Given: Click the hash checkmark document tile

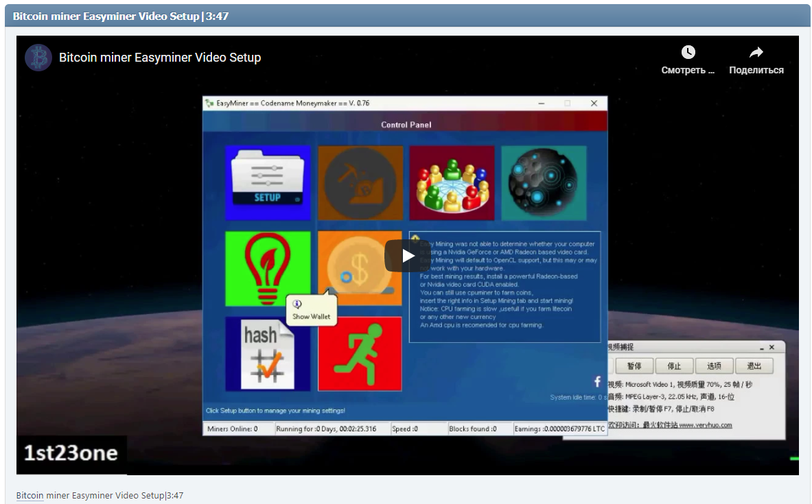Looking at the screenshot, I should click(268, 354).
